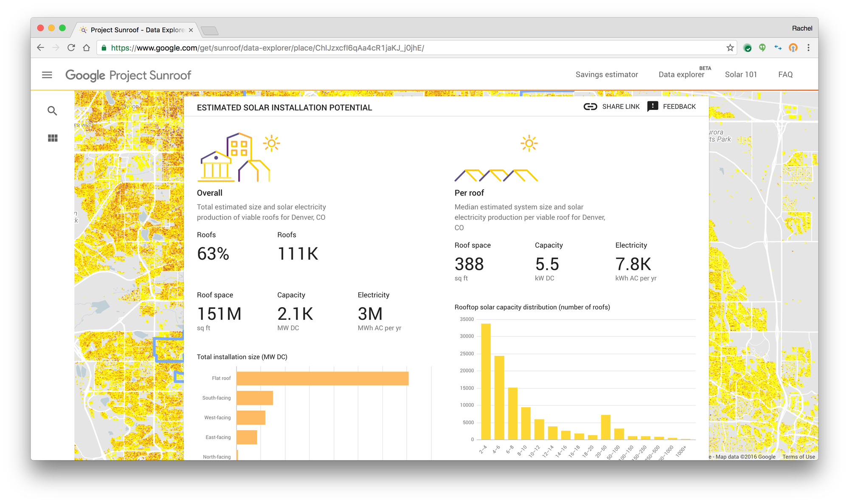The height and width of the screenshot is (504, 849).
Task: Open a new browser tab
Action: pos(210,31)
